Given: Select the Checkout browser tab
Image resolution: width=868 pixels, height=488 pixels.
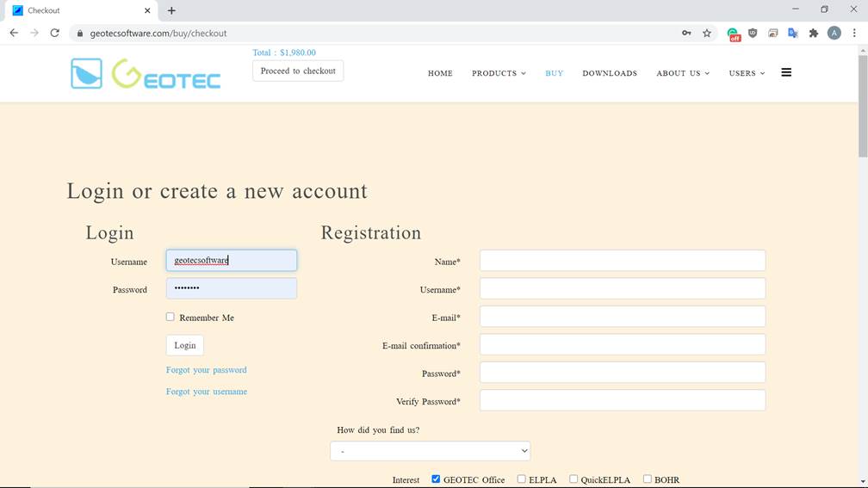Looking at the screenshot, I should (x=81, y=10).
